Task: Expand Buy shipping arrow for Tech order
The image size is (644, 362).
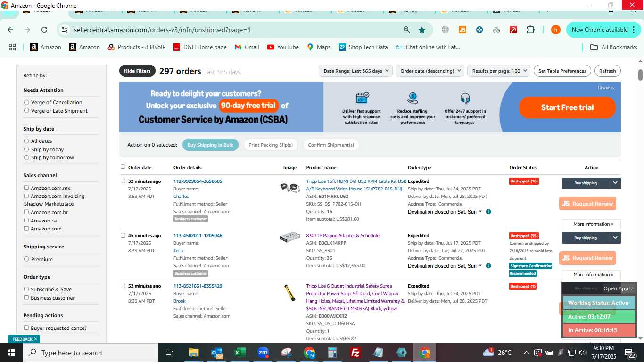Action: 615,238
